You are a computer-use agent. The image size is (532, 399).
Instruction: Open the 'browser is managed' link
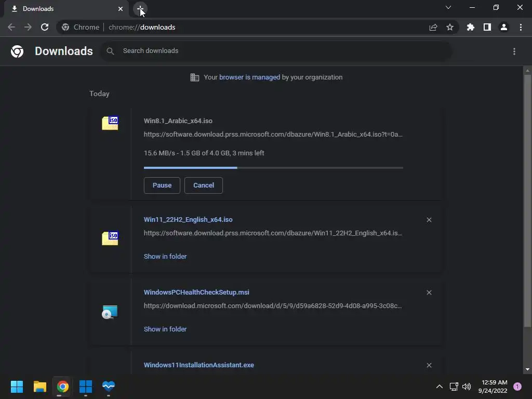[250, 77]
